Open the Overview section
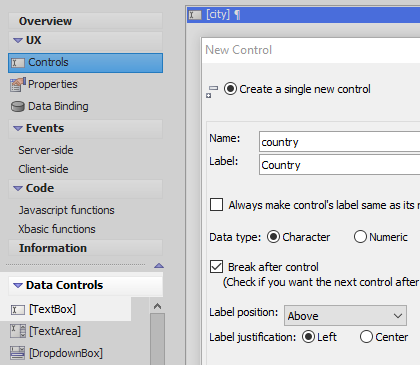Viewport: 420px width, 365px height. pyautogui.click(x=85, y=21)
